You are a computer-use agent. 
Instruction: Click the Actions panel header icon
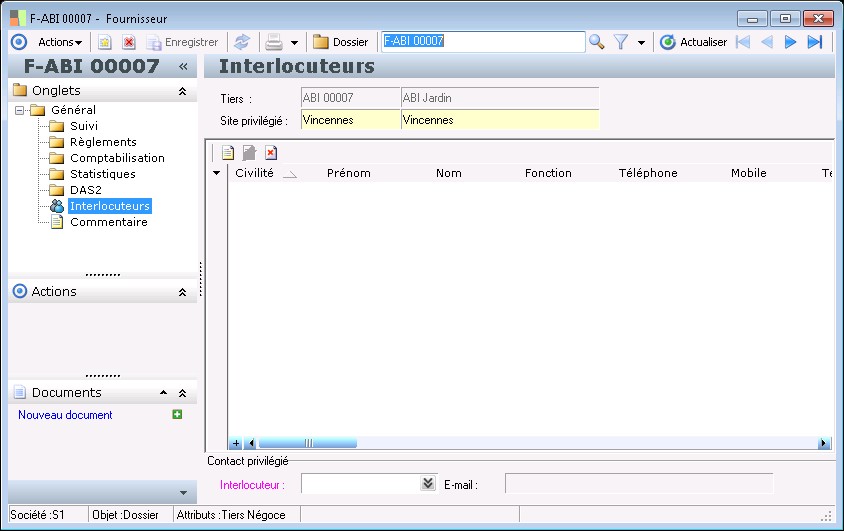[x=20, y=291]
